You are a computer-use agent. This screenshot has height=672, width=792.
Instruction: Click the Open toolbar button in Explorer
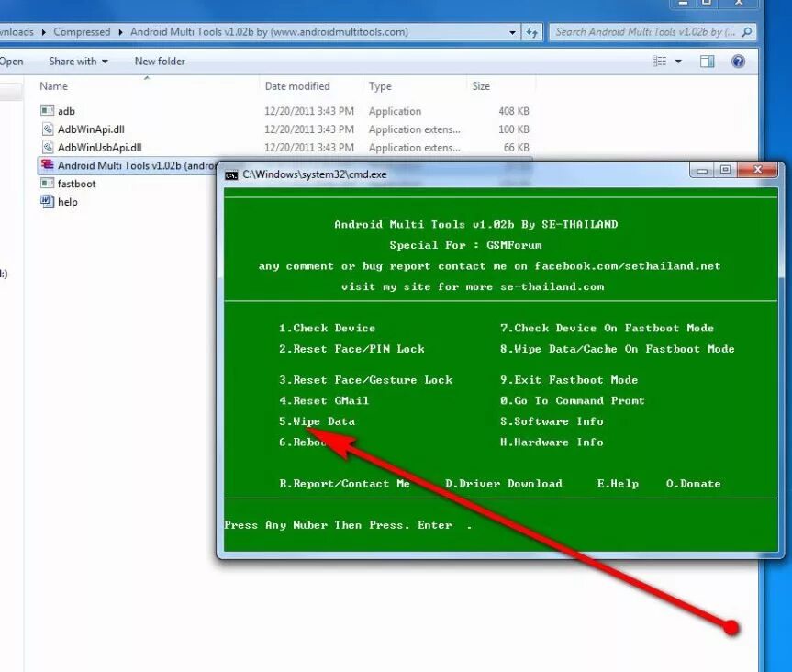point(11,62)
